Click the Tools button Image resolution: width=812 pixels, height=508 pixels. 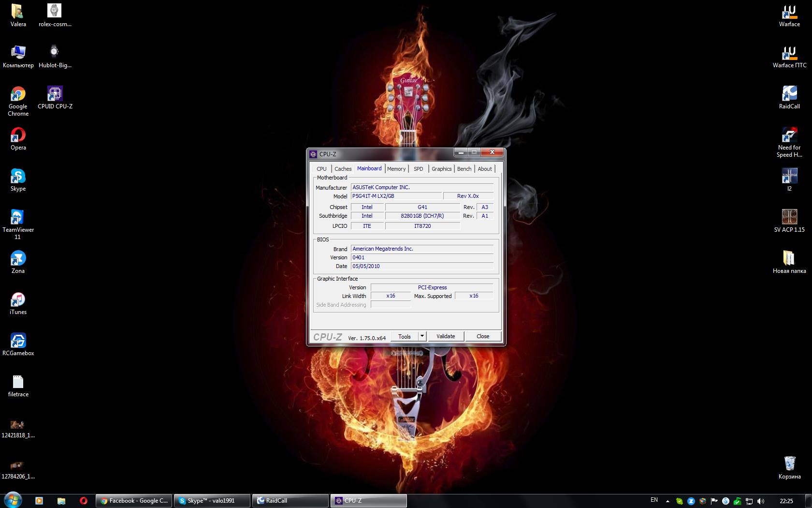(x=404, y=336)
